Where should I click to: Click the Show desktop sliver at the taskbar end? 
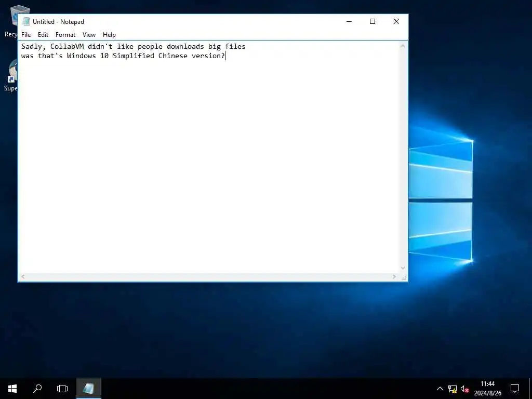point(530,389)
